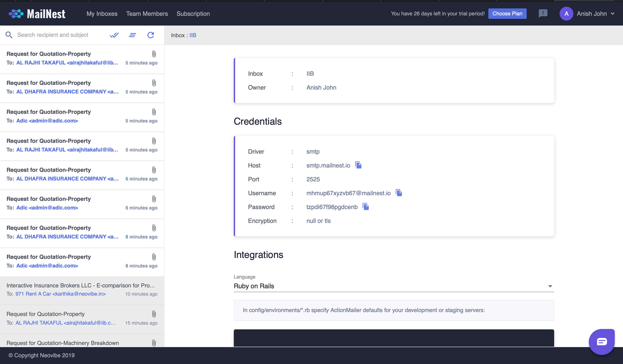Copy the username to clipboard
The width and height of the screenshot is (623, 364).
pyautogui.click(x=399, y=193)
